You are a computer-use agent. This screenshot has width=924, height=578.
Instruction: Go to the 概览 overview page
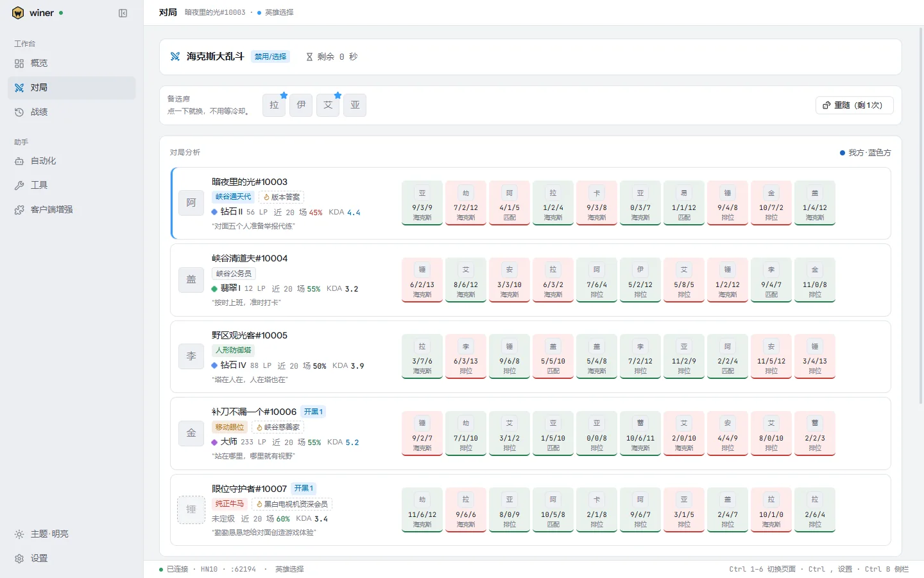pos(72,63)
